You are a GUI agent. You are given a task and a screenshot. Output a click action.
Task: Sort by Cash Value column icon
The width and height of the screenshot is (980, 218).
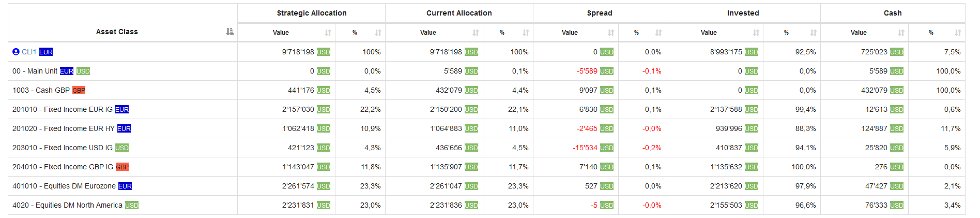point(901,33)
